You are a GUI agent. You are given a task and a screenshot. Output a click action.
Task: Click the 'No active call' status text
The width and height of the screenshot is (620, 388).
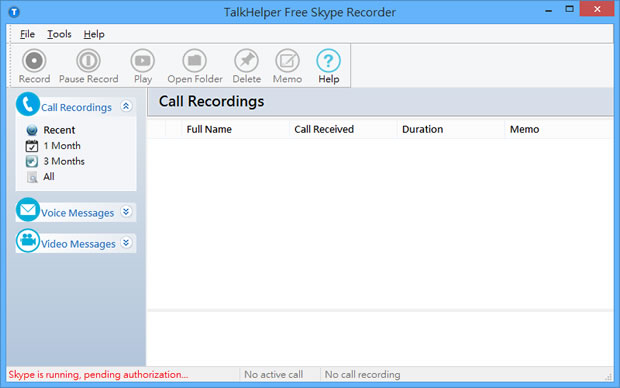click(274, 375)
